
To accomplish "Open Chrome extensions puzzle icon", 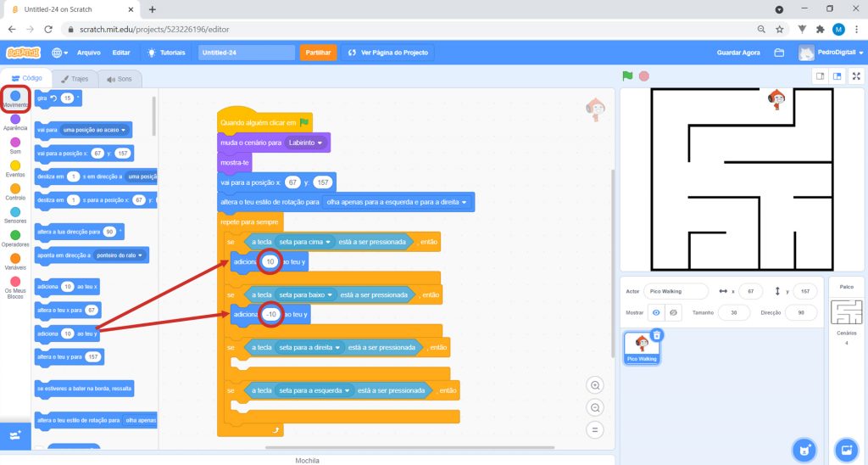I will click(821, 30).
